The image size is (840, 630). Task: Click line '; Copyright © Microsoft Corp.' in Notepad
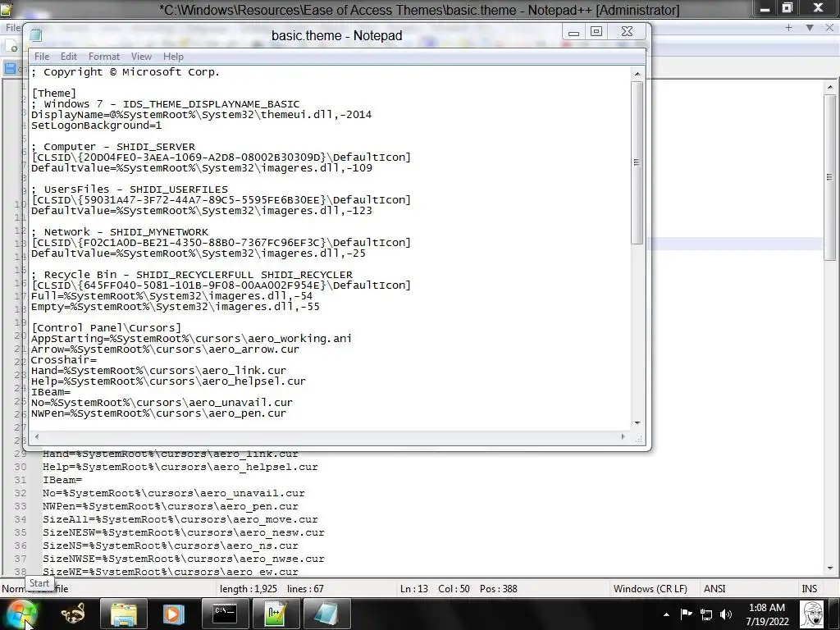click(x=126, y=72)
